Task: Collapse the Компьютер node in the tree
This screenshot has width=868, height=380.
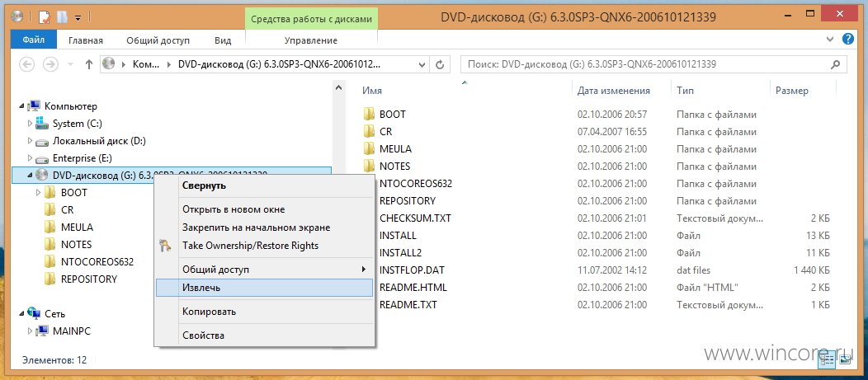Action: click(21, 106)
